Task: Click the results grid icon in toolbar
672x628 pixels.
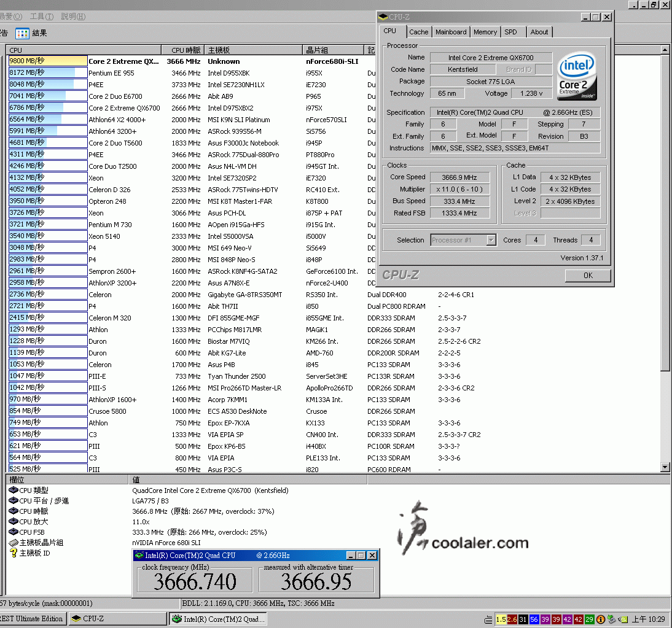Action: coord(22,33)
